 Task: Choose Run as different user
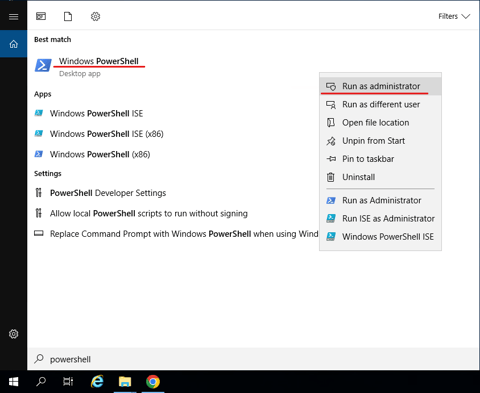[380, 105]
